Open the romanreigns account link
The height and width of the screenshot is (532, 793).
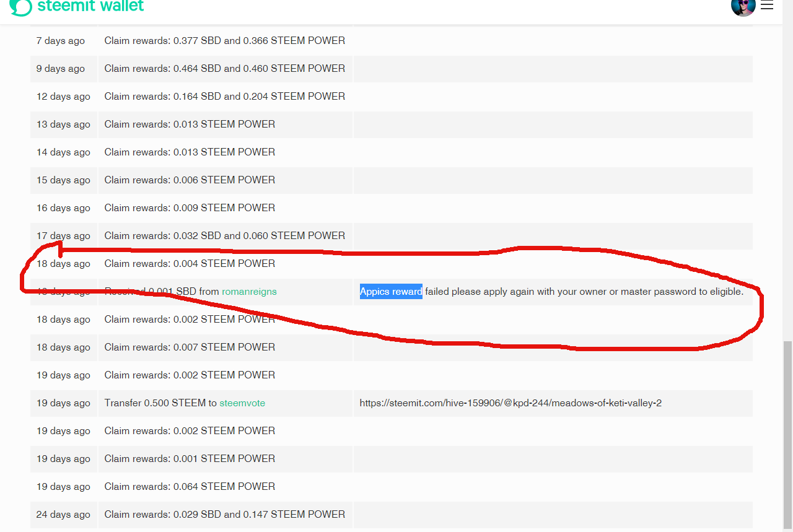coord(249,291)
